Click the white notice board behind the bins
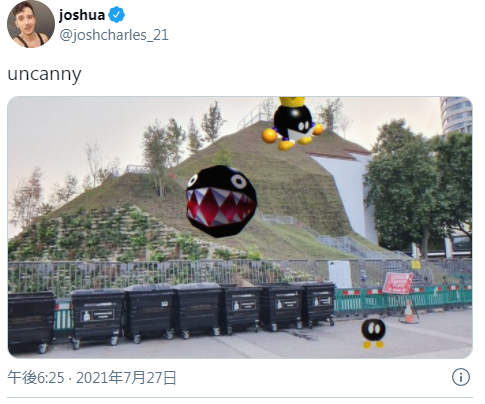 pos(340,275)
